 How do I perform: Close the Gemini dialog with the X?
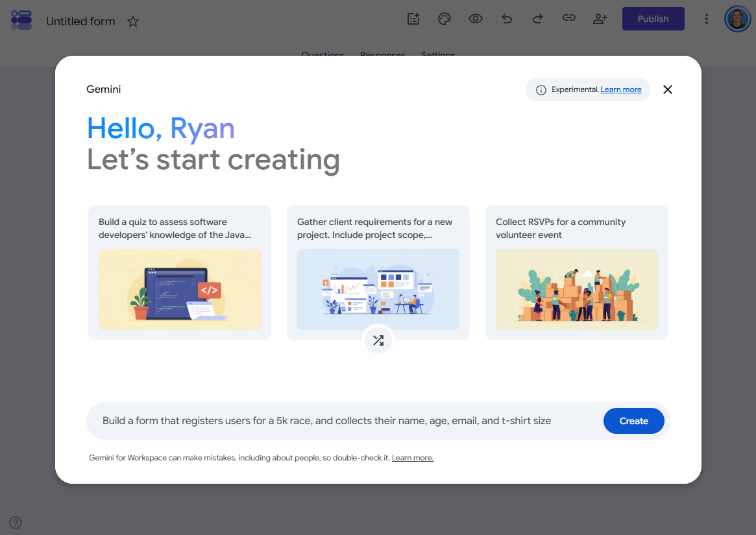click(x=668, y=89)
